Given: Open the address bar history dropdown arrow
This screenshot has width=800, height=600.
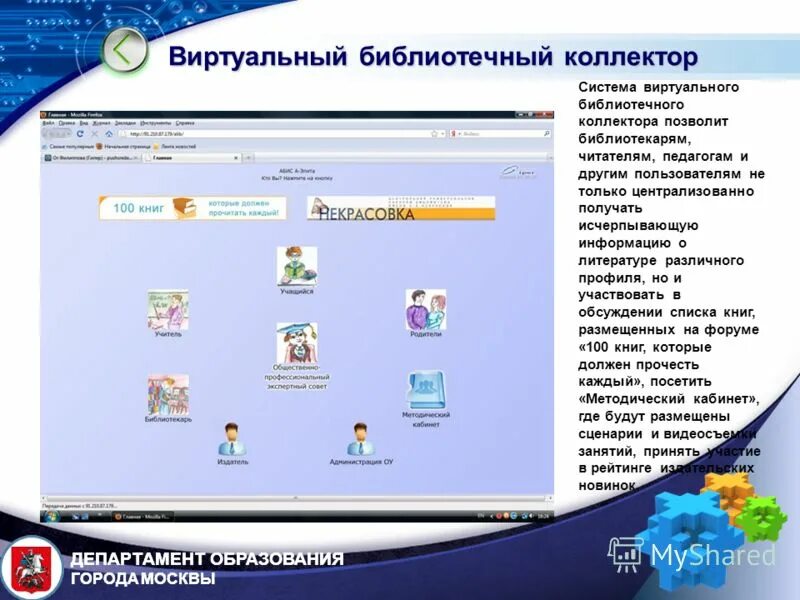Looking at the screenshot, I should [441, 133].
